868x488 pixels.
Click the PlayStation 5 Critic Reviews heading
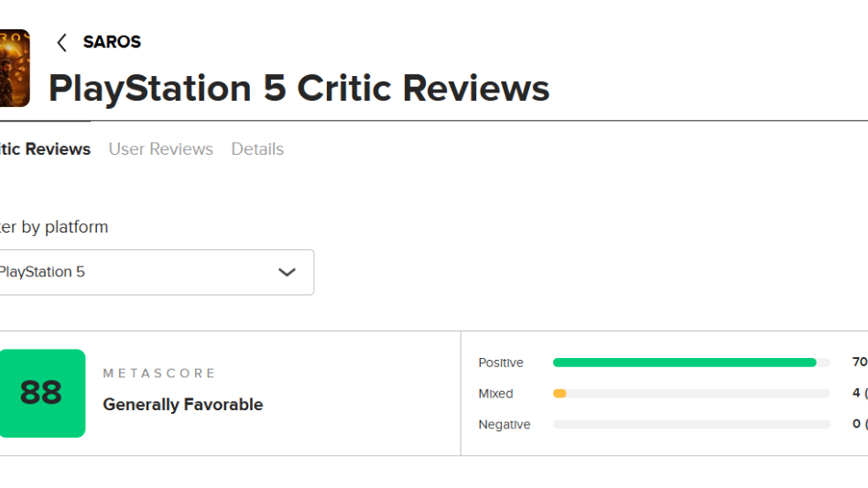298,89
